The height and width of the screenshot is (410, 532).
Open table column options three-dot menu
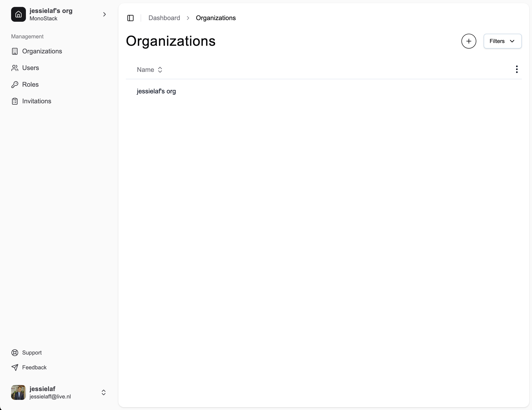(517, 69)
